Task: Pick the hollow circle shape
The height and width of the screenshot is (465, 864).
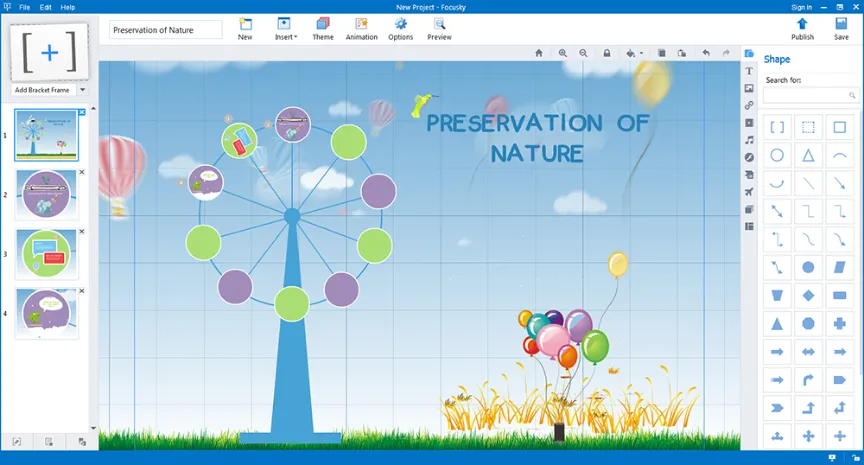Action: [777, 155]
